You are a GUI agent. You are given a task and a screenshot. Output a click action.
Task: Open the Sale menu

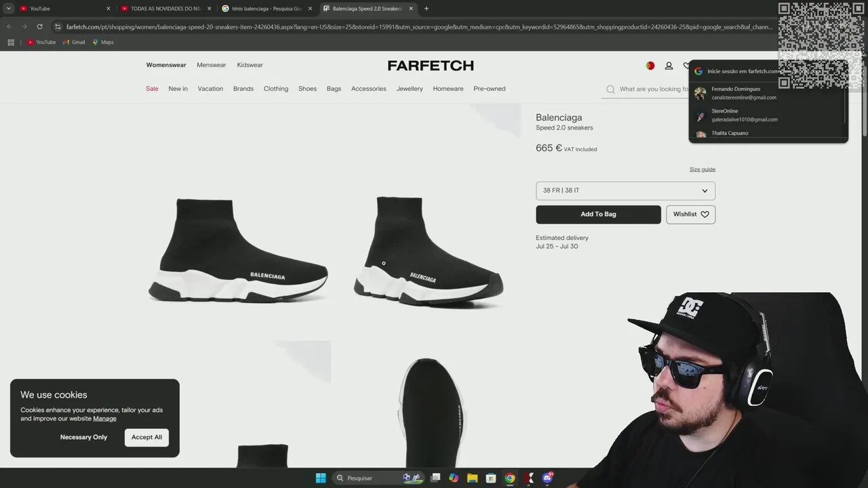152,89
